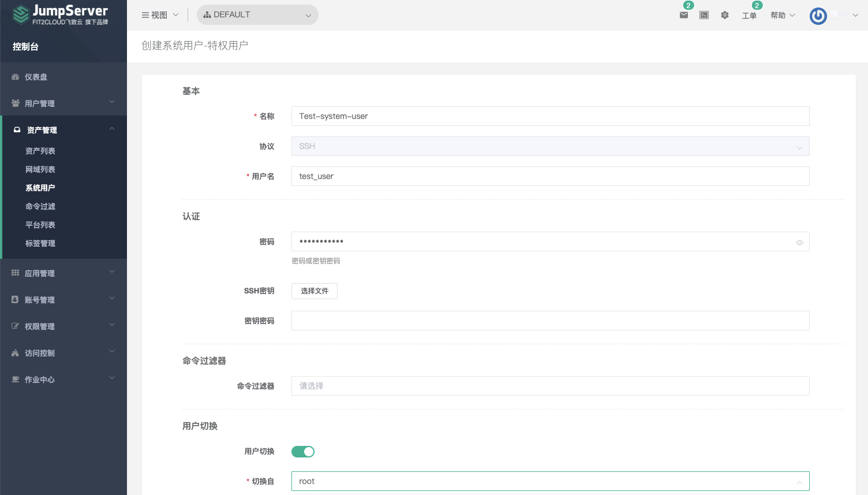This screenshot has width=868, height=495.
Task: Disable the 用户切换 switch
Action: tap(303, 451)
